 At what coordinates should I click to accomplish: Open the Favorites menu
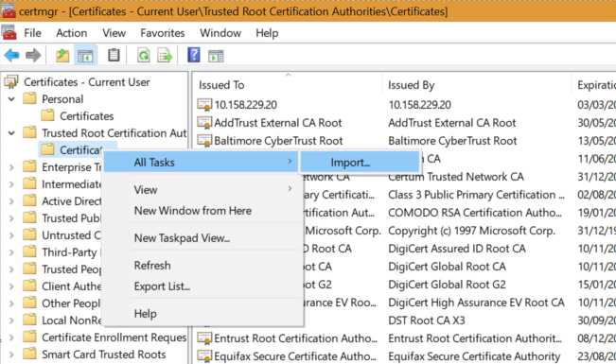[162, 33]
